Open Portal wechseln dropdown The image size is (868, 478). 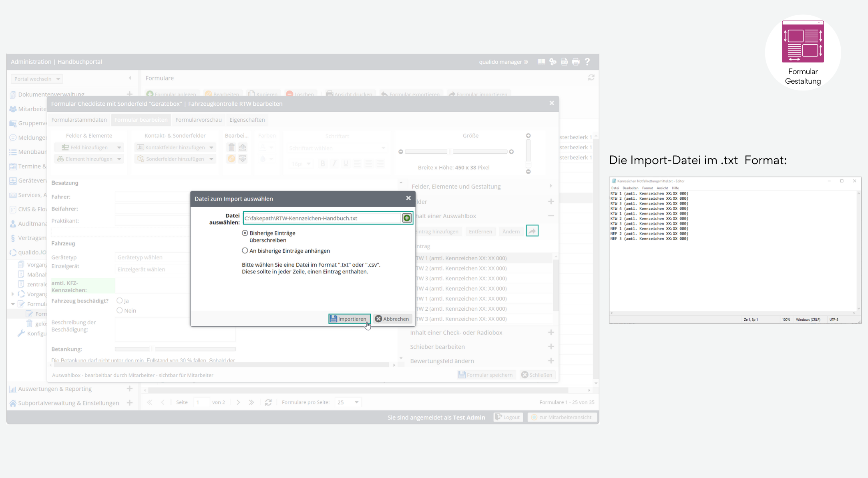(37, 79)
